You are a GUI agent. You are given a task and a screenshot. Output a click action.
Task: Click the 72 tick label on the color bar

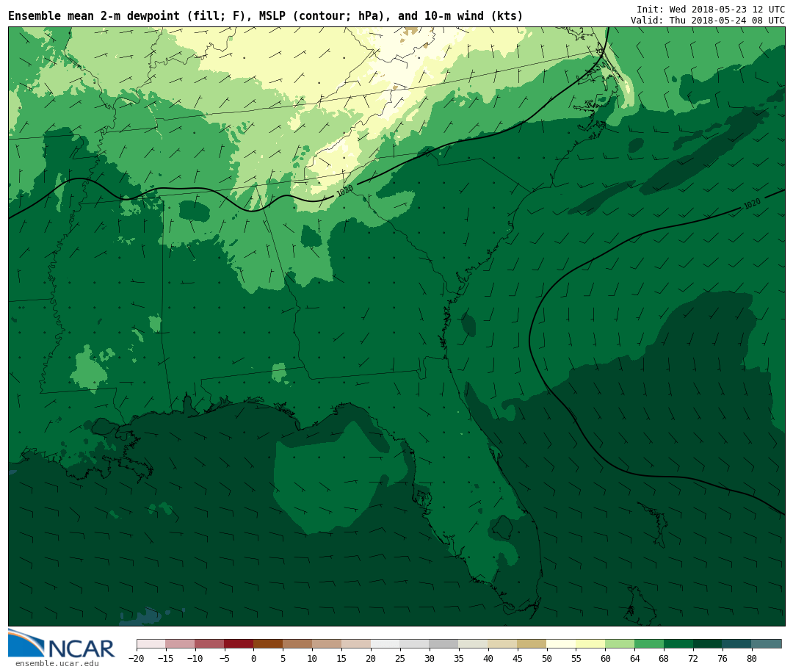click(693, 658)
